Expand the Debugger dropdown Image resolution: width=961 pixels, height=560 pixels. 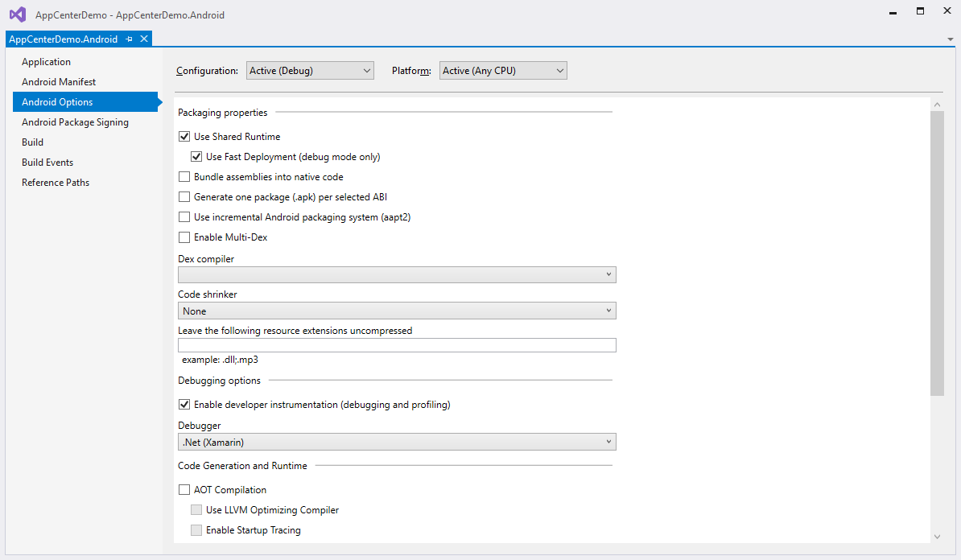pyautogui.click(x=397, y=442)
